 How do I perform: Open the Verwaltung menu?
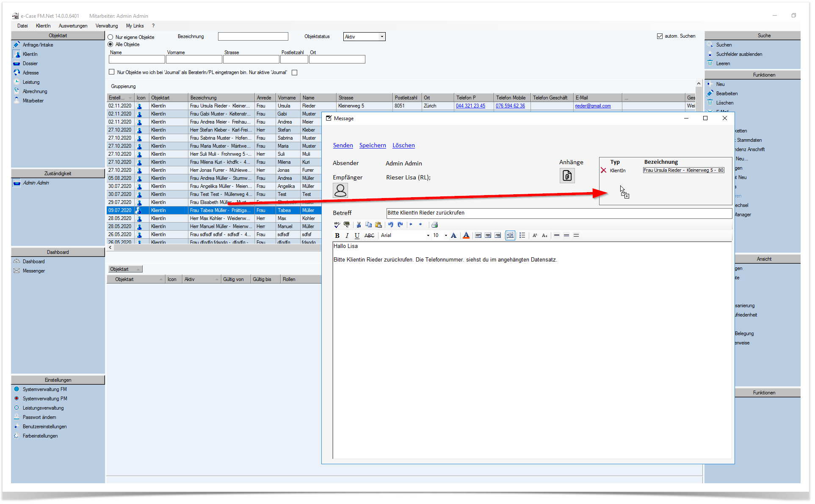[x=107, y=26]
